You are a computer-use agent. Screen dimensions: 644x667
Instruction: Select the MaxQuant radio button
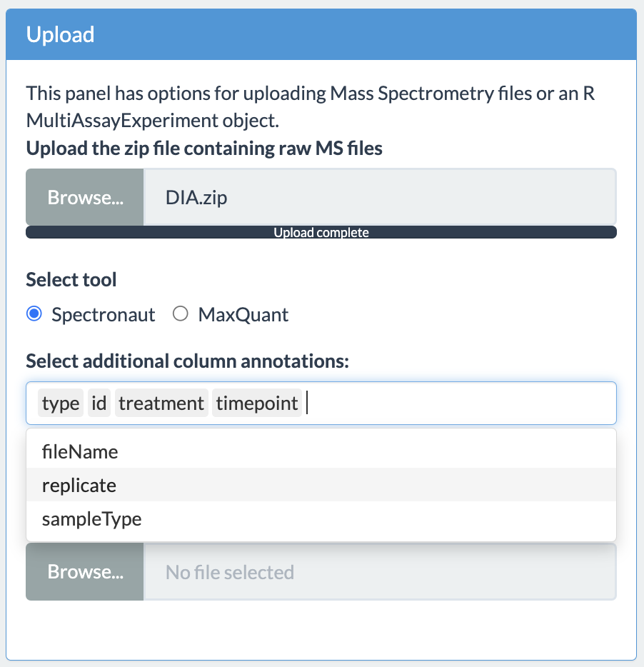click(181, 314)
